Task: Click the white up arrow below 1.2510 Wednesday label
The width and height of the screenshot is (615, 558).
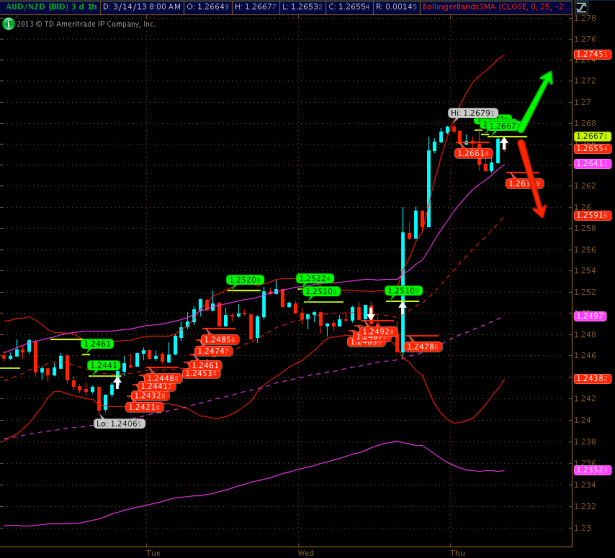Action: (402, 308)
